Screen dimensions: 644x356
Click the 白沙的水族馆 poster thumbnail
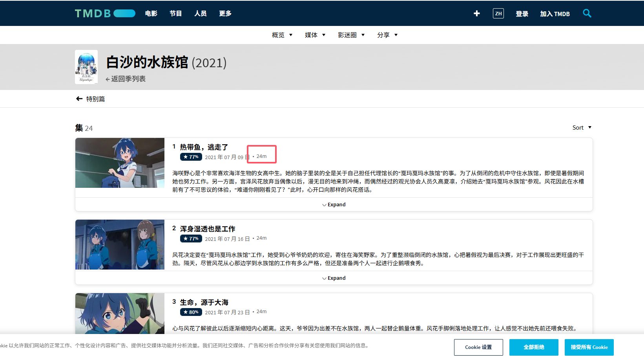click(86, 67)
